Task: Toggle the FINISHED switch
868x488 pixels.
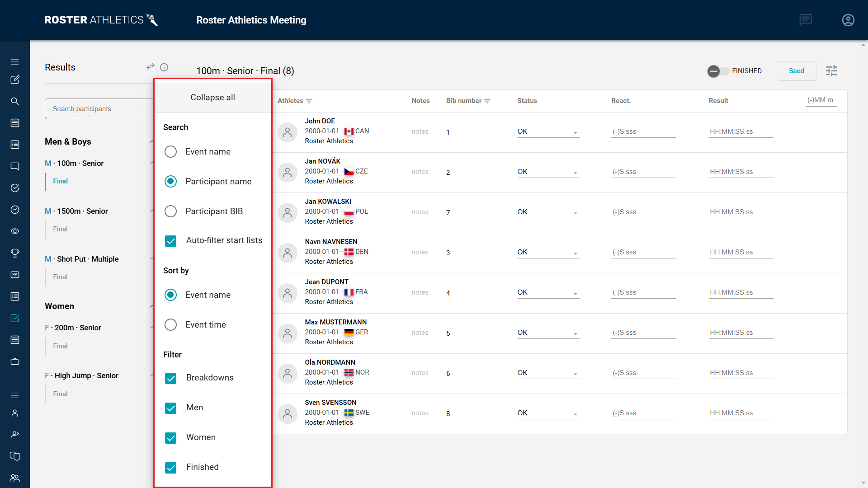Action: click(718, 71)
